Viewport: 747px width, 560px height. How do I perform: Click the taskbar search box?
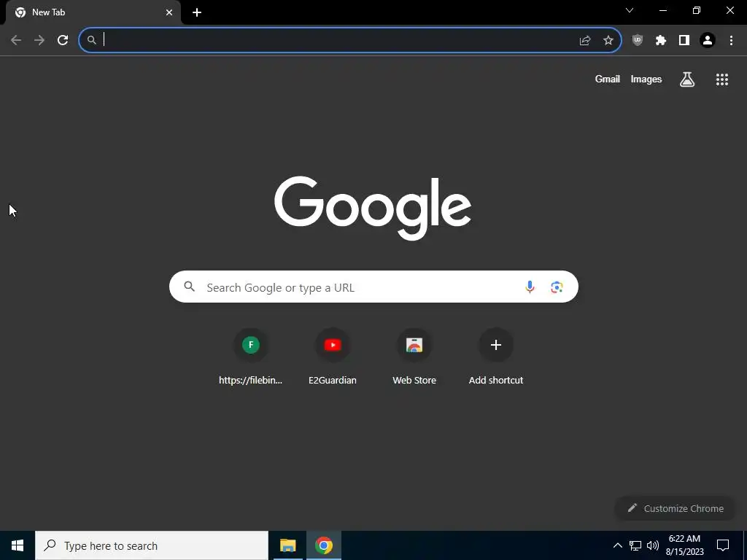(x=152, y=545)
